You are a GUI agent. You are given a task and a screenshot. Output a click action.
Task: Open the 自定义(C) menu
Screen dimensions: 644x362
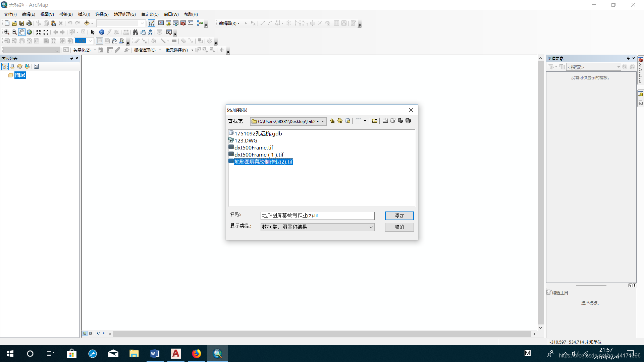(150, 14)
